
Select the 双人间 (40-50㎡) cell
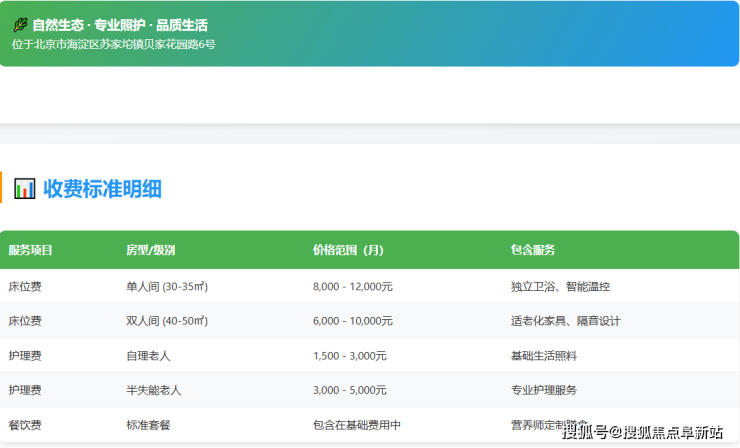166,321
